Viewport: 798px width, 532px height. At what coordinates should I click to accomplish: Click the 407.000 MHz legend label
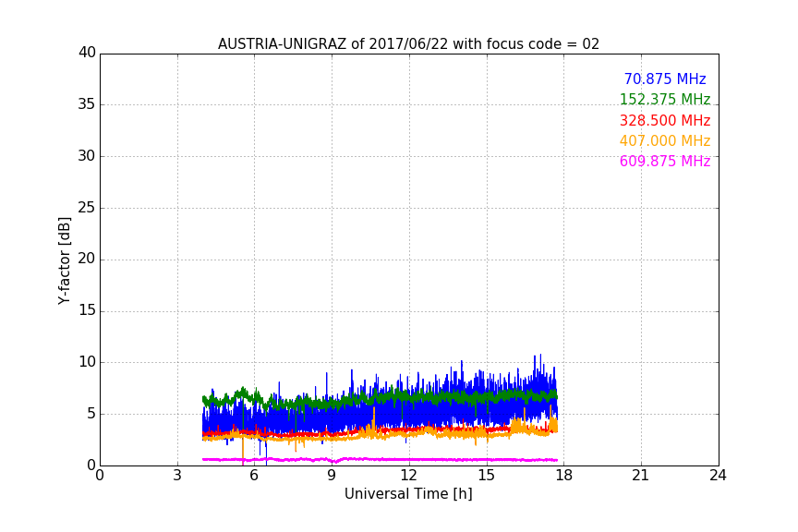click(x=665, y=140)
